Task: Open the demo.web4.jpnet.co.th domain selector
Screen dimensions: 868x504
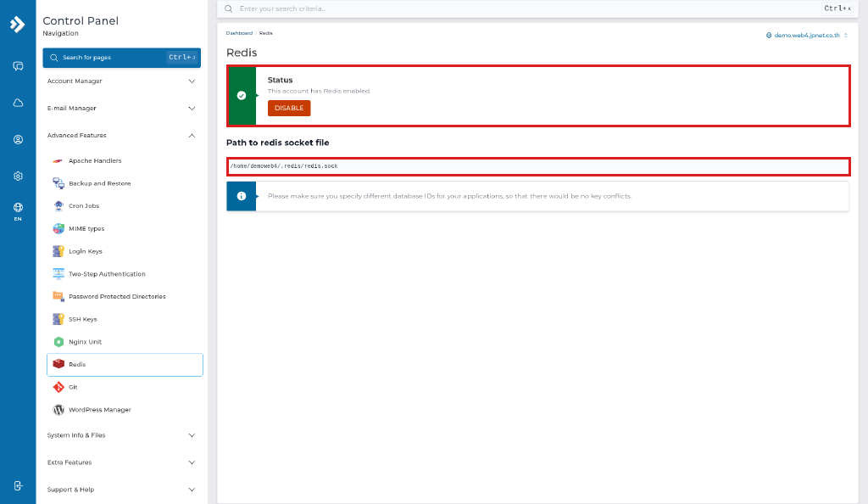Action: tap(807, 36)
